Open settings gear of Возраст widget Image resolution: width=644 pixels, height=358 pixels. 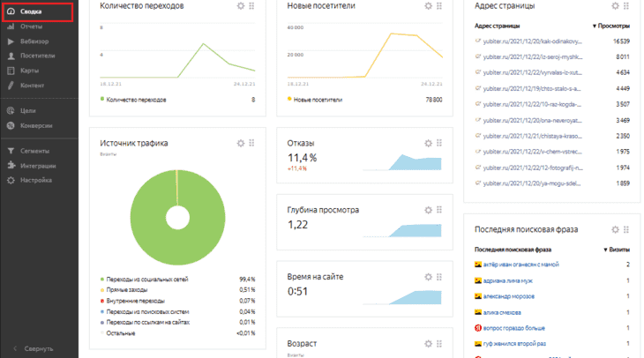pos(429,344)
